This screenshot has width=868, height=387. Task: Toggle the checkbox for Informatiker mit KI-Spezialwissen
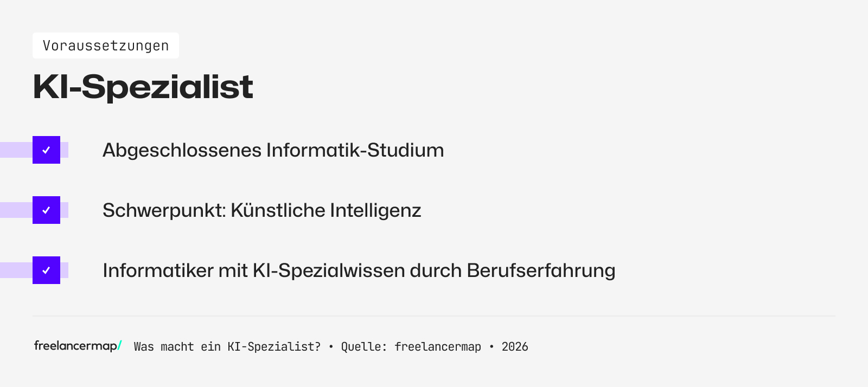point(46,270)
